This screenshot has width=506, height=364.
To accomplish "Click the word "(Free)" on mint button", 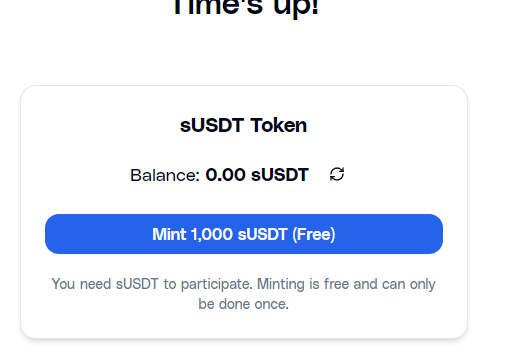I will pos(314,234).
